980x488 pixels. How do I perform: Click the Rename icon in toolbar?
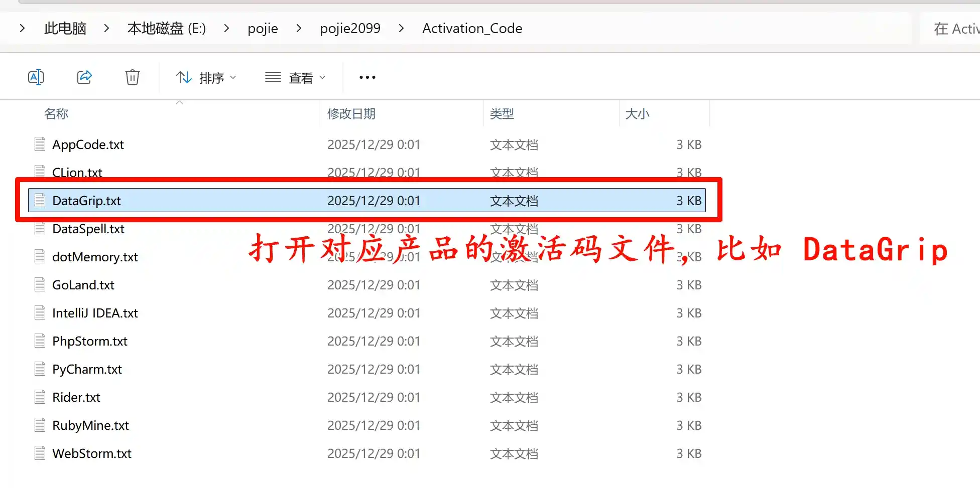36,77
